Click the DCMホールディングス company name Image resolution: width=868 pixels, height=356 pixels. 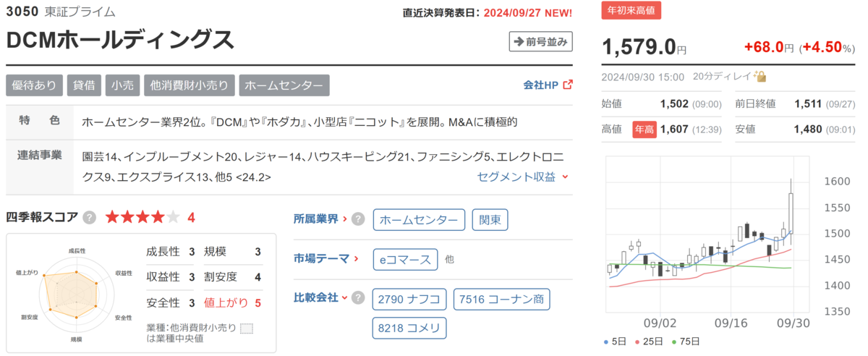tap(120, 41)
